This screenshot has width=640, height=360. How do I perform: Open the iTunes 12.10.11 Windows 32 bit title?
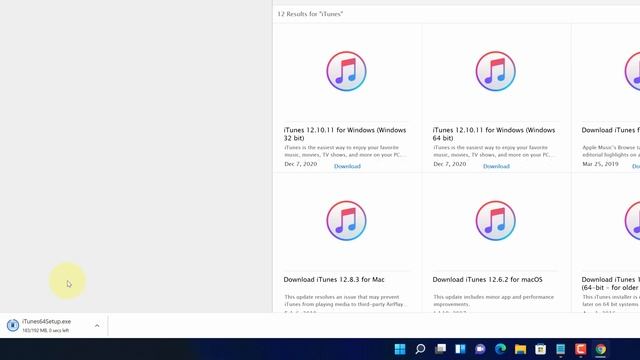(x=345, y=134)
